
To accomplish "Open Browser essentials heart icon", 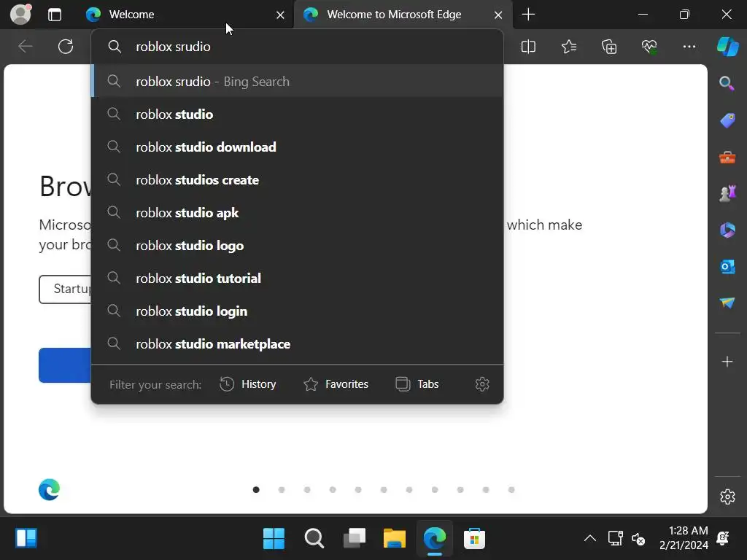I will tap(649, 47).
